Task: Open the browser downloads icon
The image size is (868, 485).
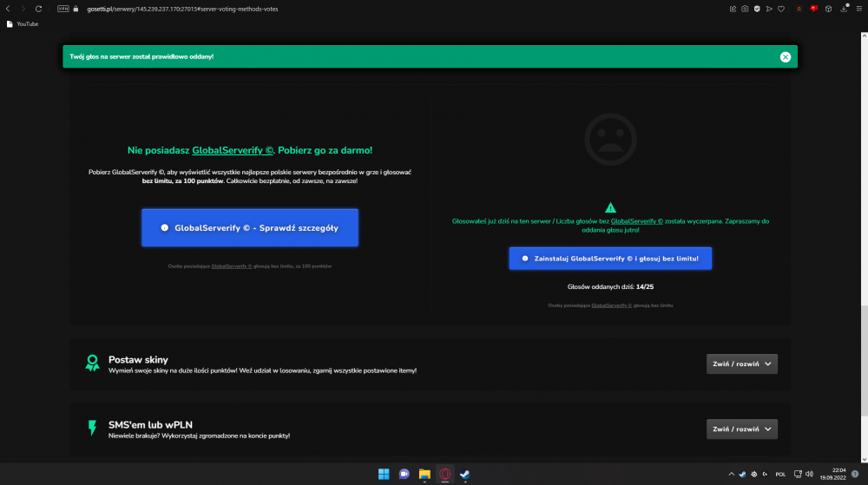Action: coord(845,9)
